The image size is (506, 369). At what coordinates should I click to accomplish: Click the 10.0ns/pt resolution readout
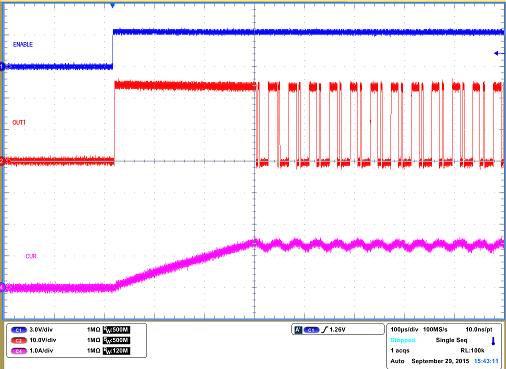(479, 330)
